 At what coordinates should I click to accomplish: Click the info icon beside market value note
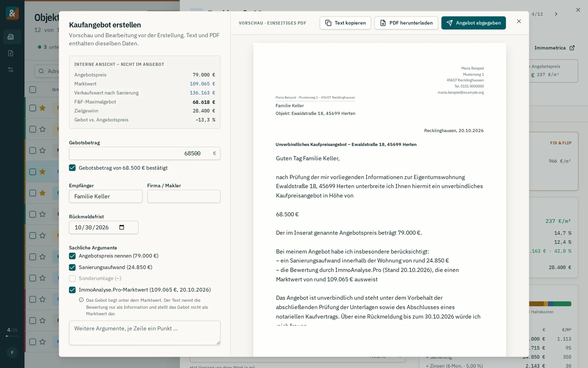point(81,300)
